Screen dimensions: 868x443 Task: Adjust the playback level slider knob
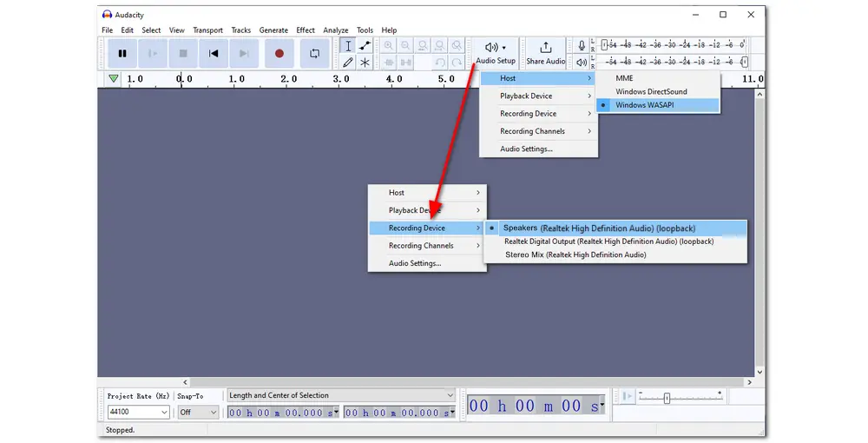[x=745, y=62]
